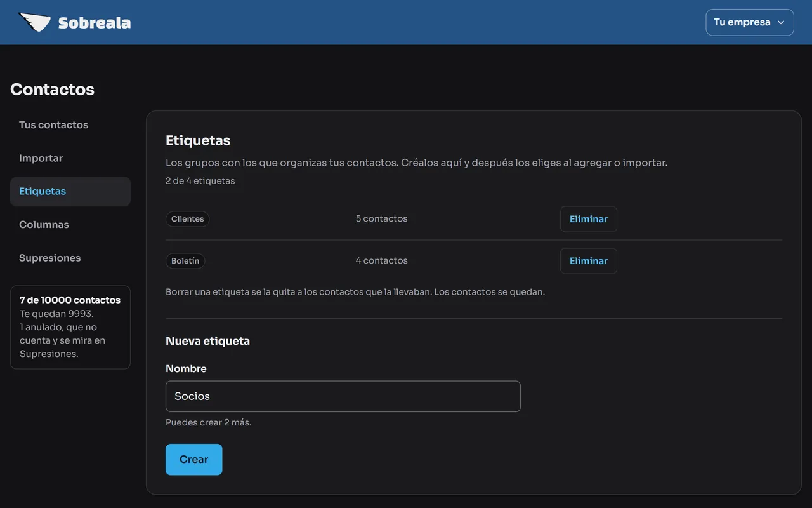Viewport: 812px width, 508px height.
Task: Navigate to Supresiones in the sidebar
Action: click(x=70, y=258)
